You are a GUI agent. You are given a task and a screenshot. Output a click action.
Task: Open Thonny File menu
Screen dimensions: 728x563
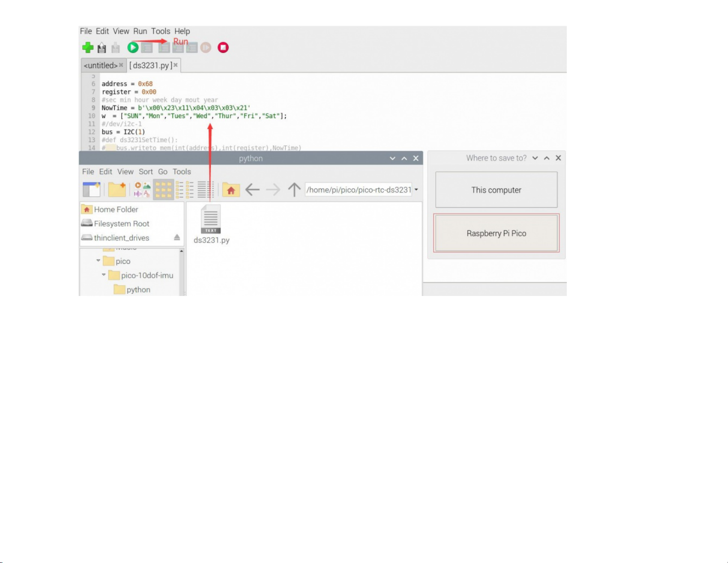point(86,31)
